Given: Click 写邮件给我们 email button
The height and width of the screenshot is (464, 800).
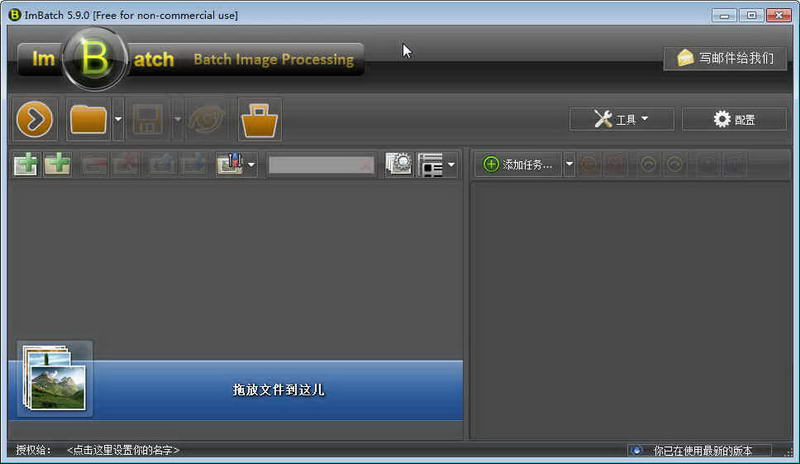Looking at the screenshot, I should pyautogui.click(x=725, y=58).
